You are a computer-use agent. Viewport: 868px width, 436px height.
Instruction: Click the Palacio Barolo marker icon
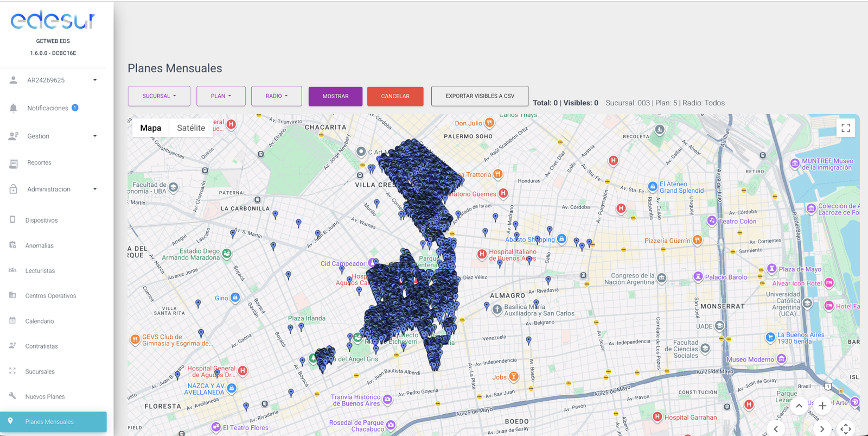point(698,276)
